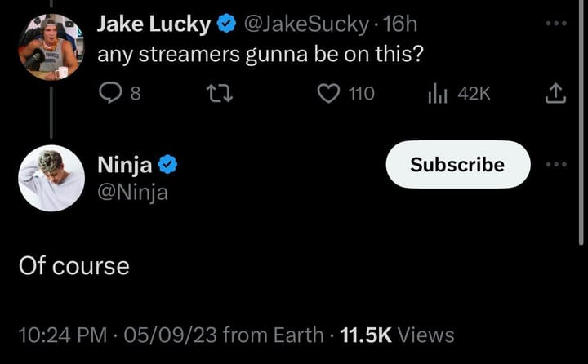588x364 pixels.
Task: Open Jake Lucky's profile picture
Action: coord(51,47)
